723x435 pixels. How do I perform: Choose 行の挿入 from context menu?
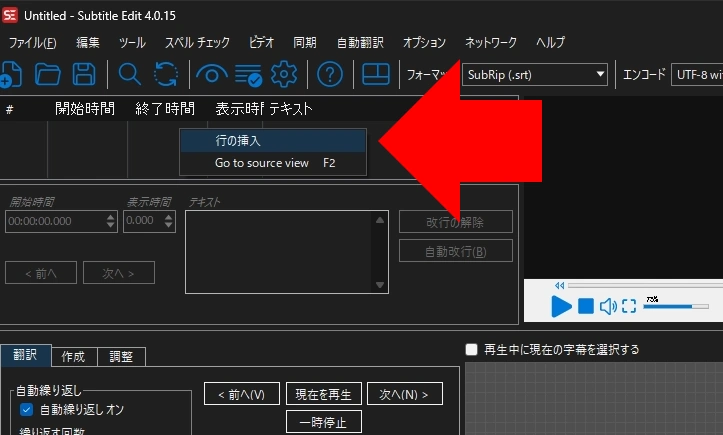tap(273, 141)
